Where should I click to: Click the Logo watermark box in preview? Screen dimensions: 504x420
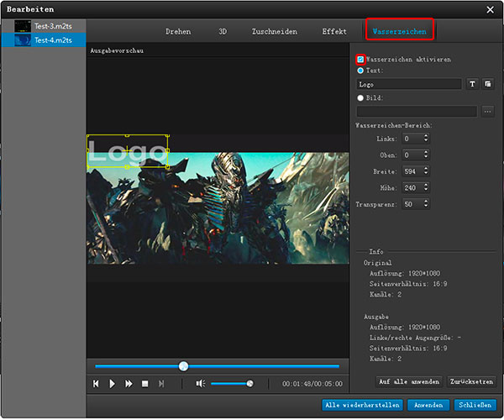coord(128,151)
